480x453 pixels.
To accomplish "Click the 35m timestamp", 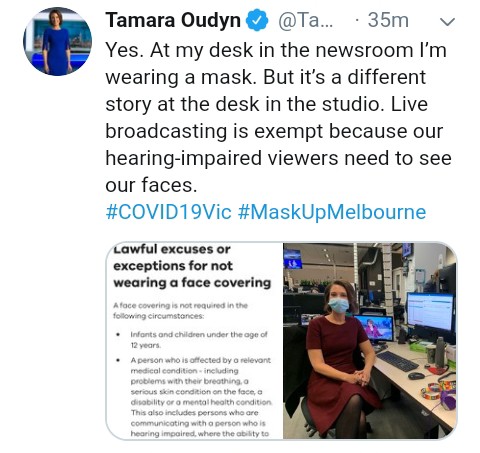I will [x=388, y=20].
